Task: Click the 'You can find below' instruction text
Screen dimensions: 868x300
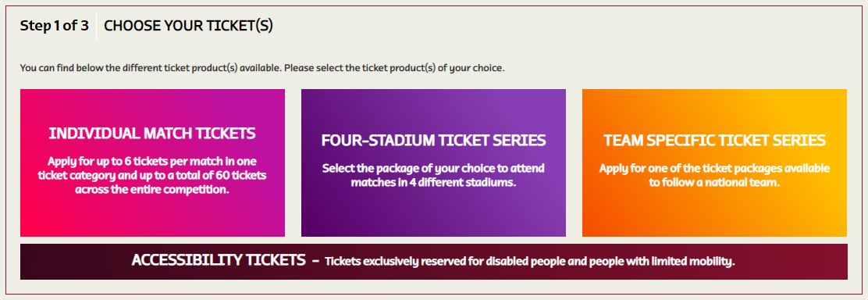Action: coord(262,69)
